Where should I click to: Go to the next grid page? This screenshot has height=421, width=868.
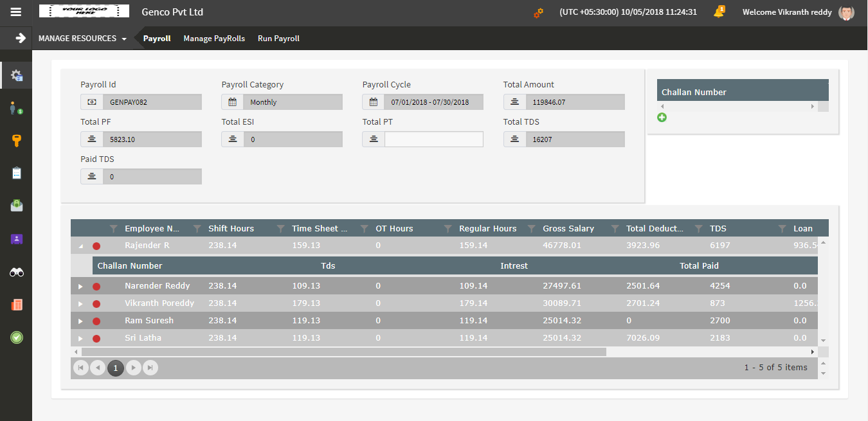pyautogui.click(x=133, y=368)
